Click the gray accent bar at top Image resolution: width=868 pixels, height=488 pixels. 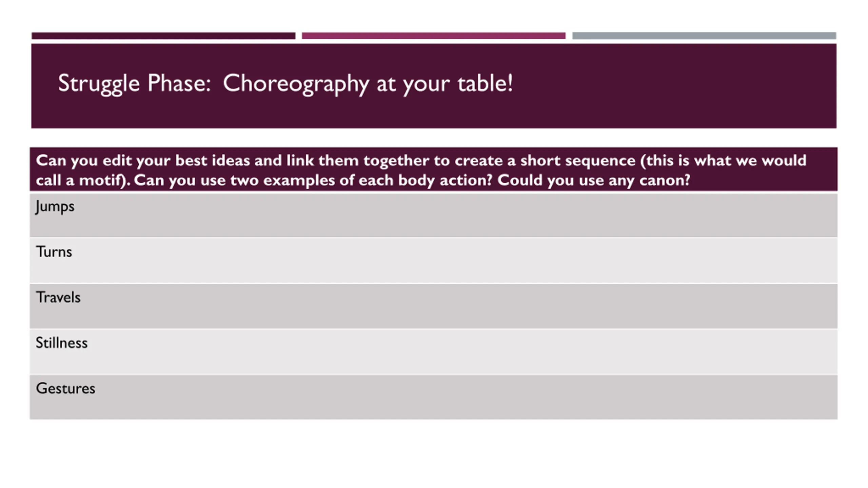(704, 36)
